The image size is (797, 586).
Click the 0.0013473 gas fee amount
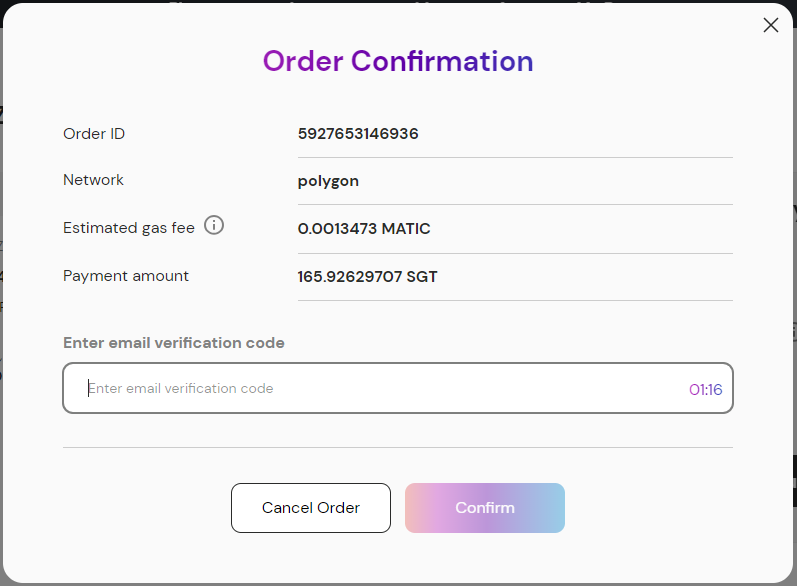click(337, 229)
